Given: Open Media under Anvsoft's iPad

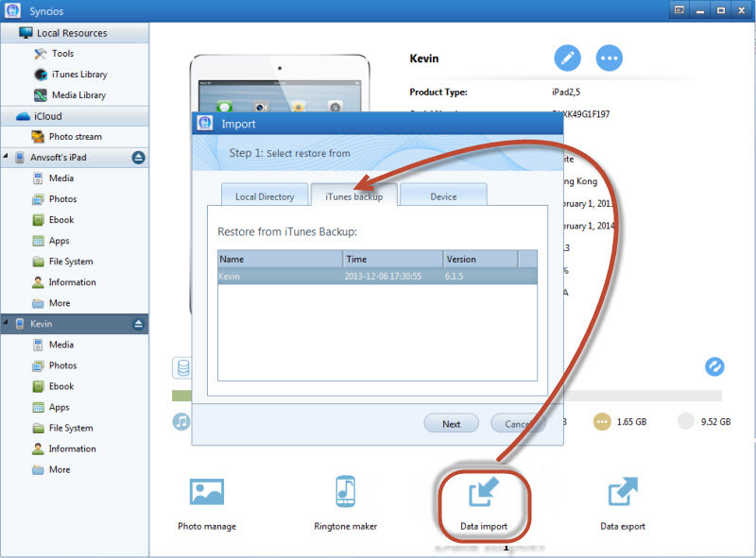Looking at the screenshot, I should (x=53, y=178).
